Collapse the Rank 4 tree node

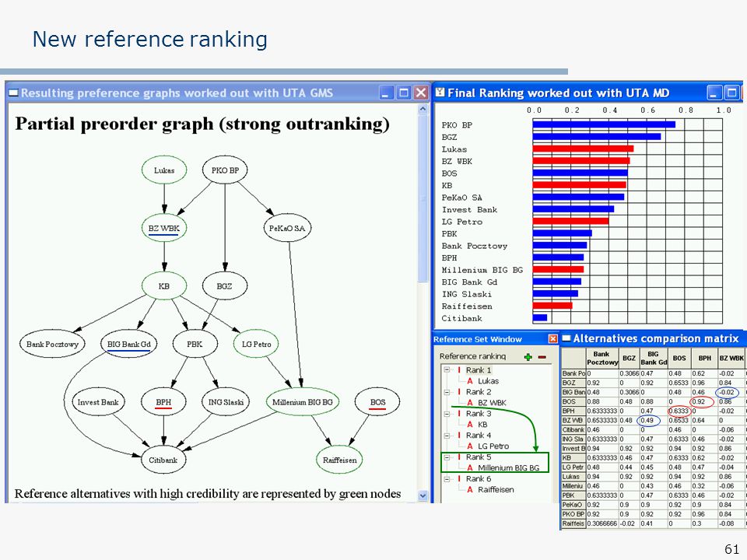pos(447,436)
